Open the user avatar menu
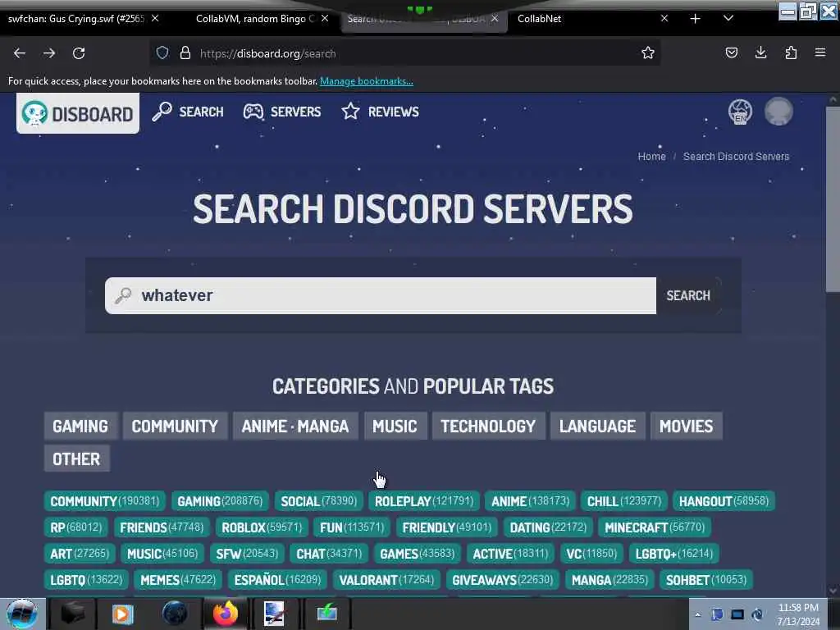This screenshot has width=840, height=630. (778, 112)
